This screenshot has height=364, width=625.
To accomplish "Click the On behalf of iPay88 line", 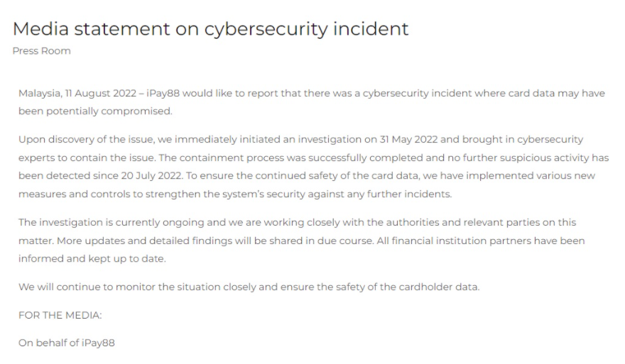I will [67, 343].
